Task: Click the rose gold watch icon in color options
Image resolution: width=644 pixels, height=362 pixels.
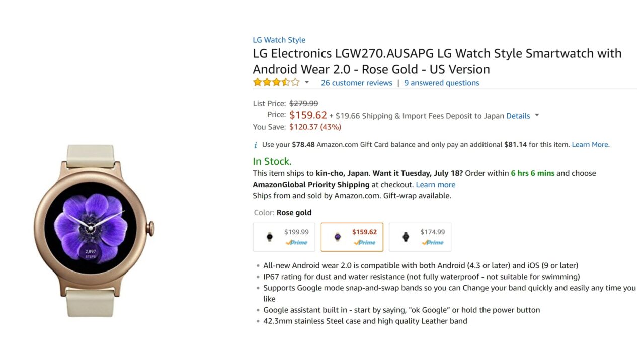Action: (x=338, y=237)
